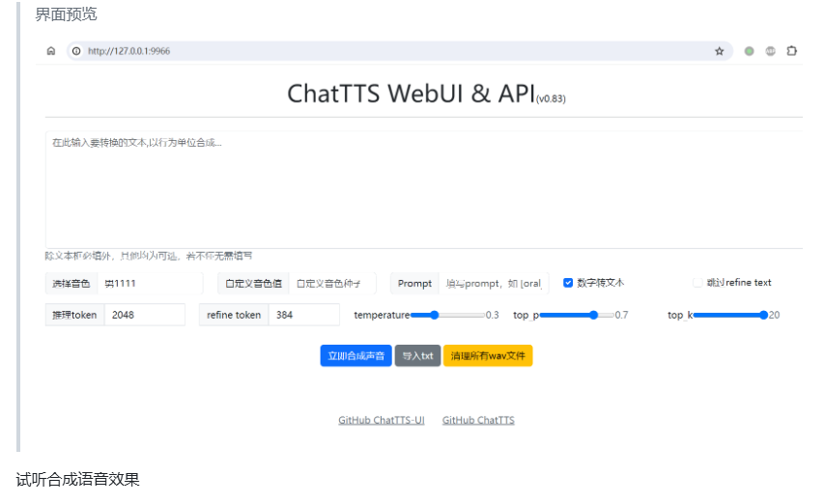Click the 导入txt button

(x=417, y=355)
